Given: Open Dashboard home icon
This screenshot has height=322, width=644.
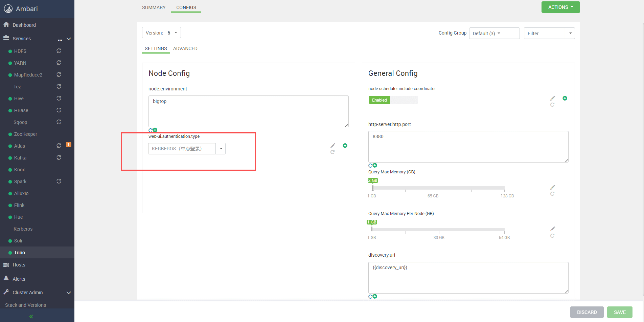Looking at the screenshot, I should coord(6,25).
